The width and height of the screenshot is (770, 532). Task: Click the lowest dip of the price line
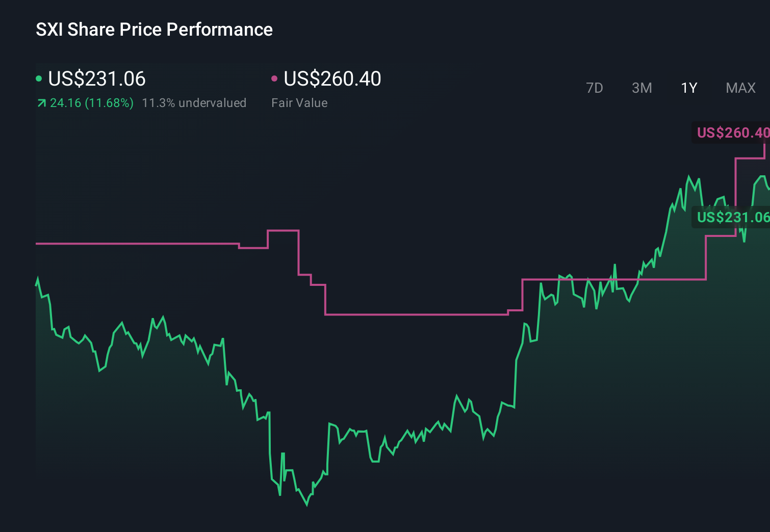306,505
